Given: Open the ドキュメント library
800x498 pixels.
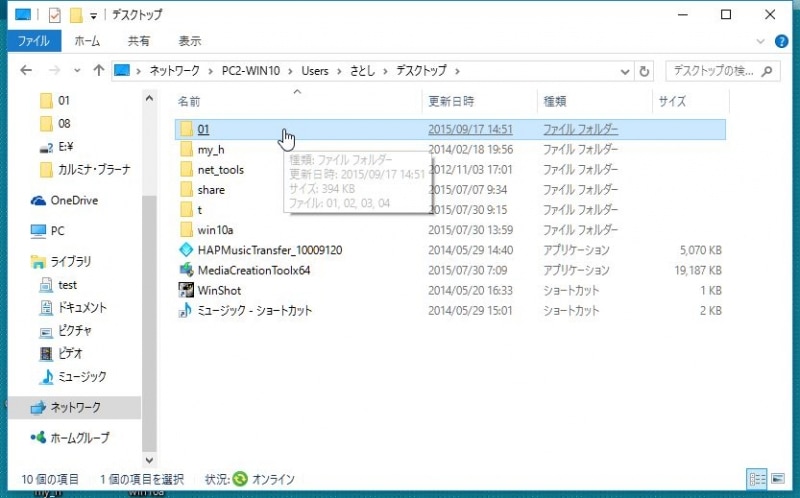Looking at the screenshot, I should pyautogui.click(x=73, y=308).
